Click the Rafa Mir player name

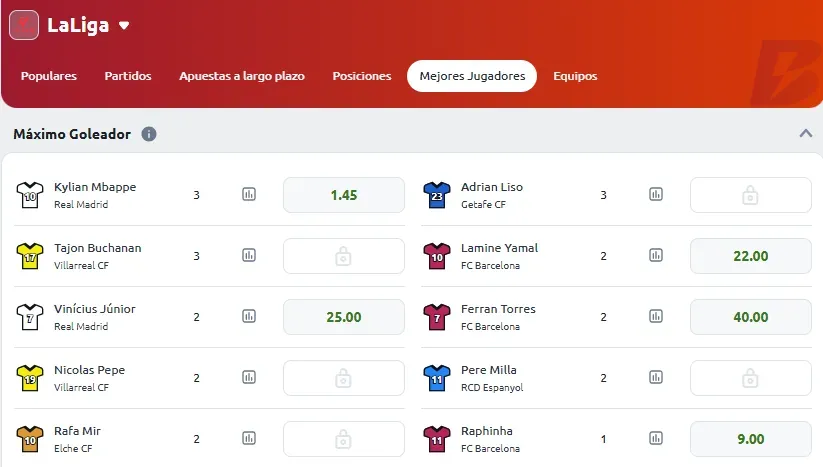[77, 431]
